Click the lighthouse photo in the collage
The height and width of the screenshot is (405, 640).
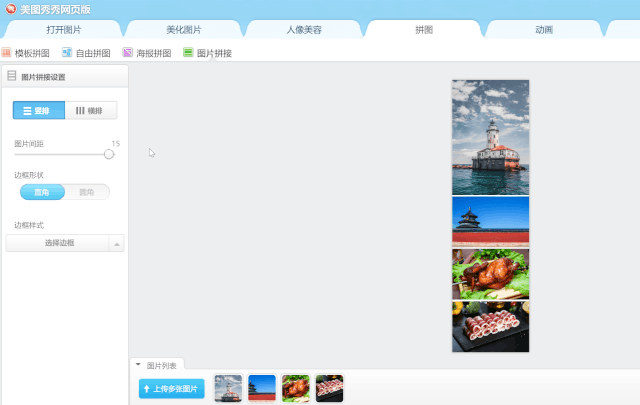pos(491,137)
